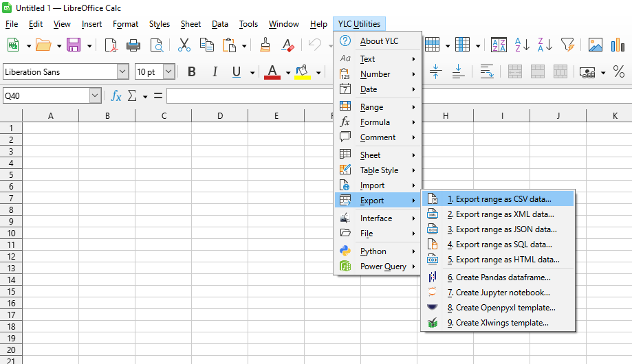Click the Print icon in toolbar

[133, 45]
